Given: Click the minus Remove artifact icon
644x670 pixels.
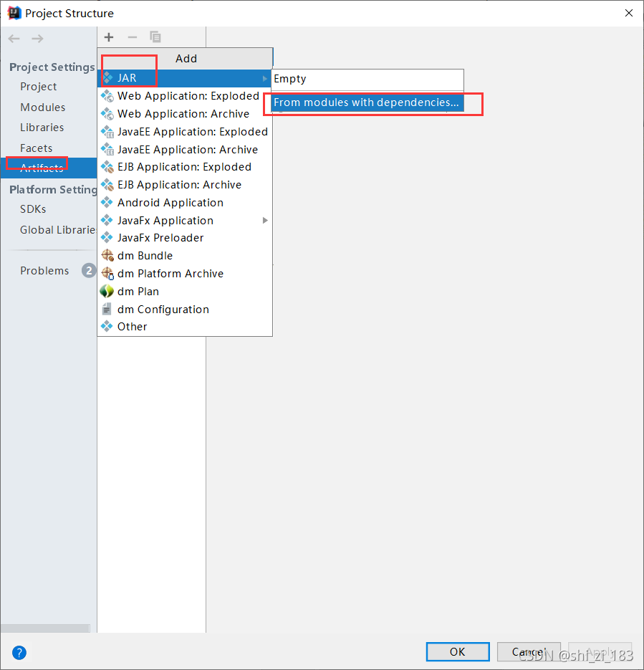Looking at the screenshot, I should [133, 37].
